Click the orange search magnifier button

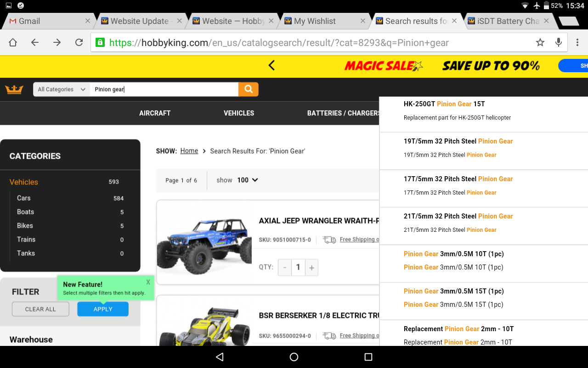click(x=249, y=89)
